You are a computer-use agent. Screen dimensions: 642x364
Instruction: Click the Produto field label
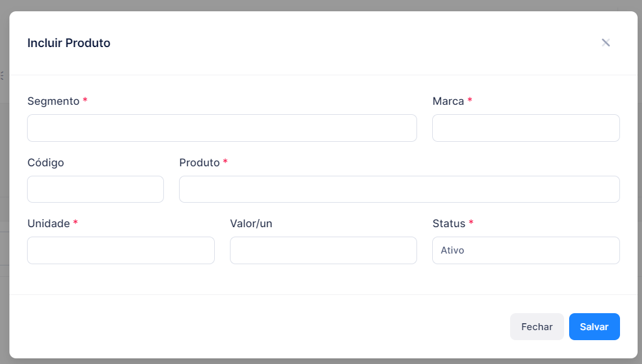pyautogui.click(x=199, y=163)
